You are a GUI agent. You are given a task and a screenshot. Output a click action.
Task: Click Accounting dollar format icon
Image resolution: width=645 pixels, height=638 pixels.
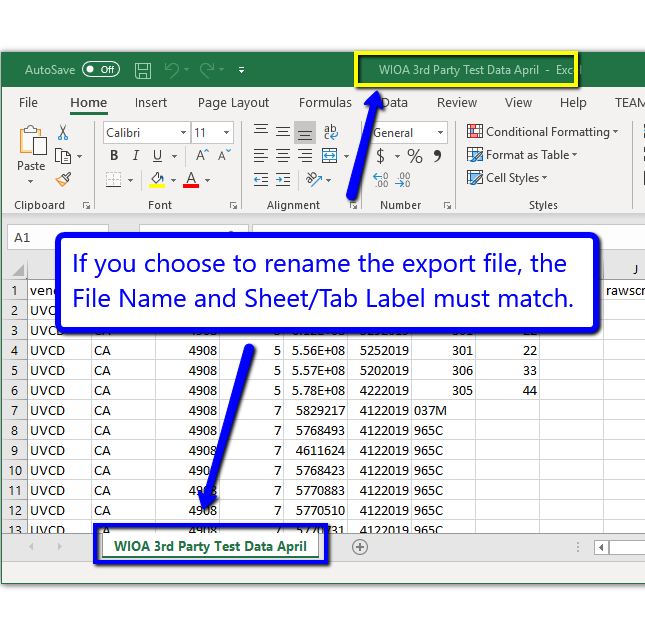click(381, 156)
